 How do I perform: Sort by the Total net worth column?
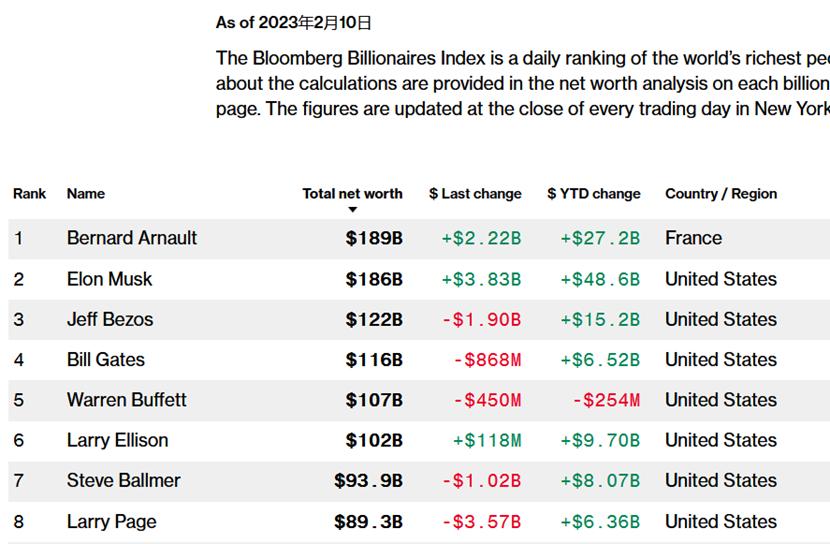[352, 194]
